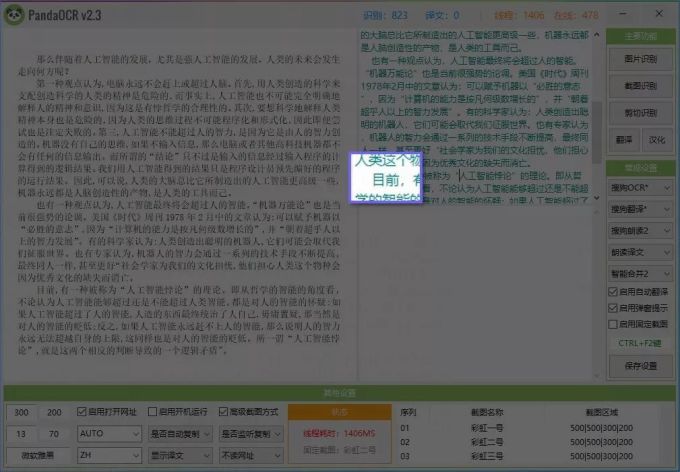Click the 其他设置 green header bar

[x=340, y=393]
